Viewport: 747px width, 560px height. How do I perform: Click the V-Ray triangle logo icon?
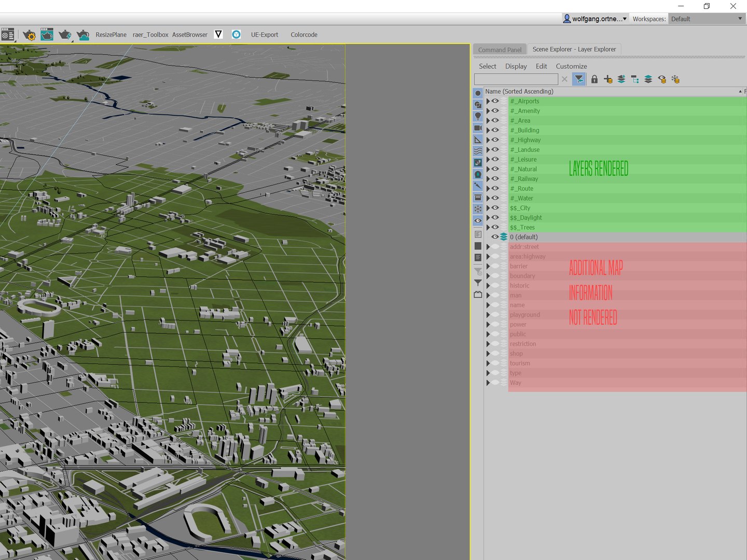click(218, 34)
